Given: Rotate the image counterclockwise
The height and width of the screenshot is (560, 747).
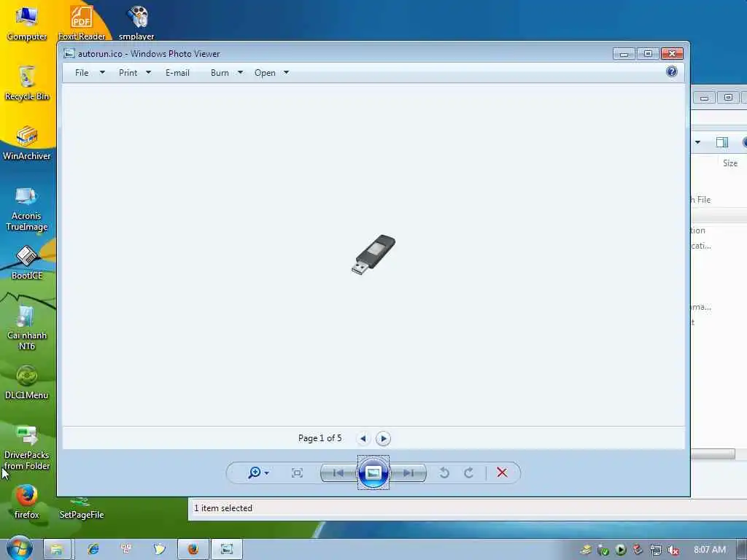Looking at the screenshot, I should [x=444, y=472].
